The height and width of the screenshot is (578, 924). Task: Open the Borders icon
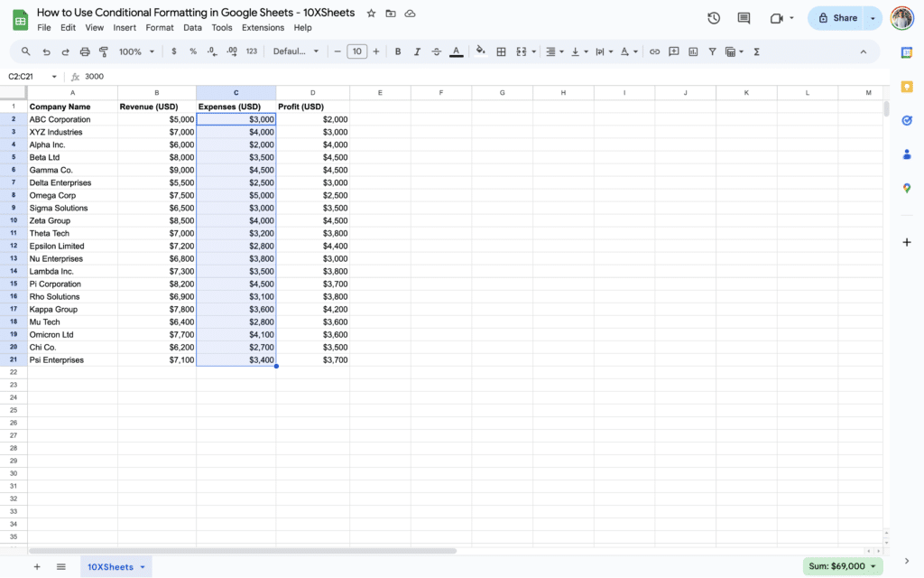502,51
